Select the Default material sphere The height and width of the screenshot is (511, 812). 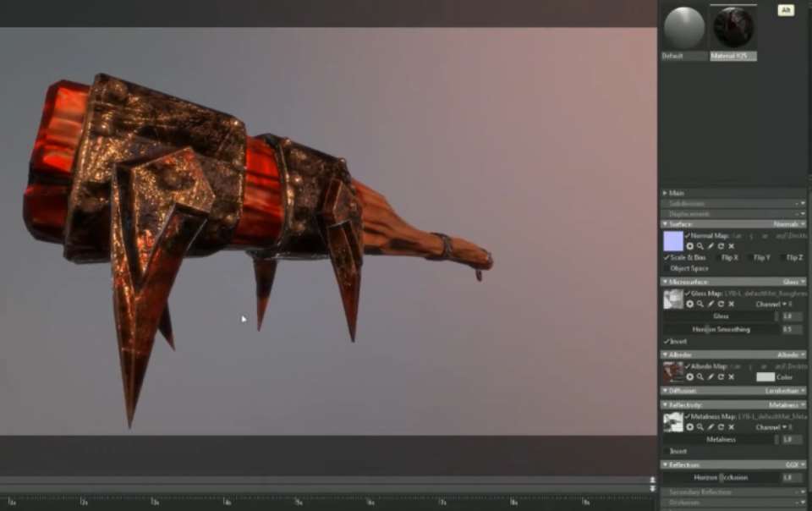[x=684, y=28]
